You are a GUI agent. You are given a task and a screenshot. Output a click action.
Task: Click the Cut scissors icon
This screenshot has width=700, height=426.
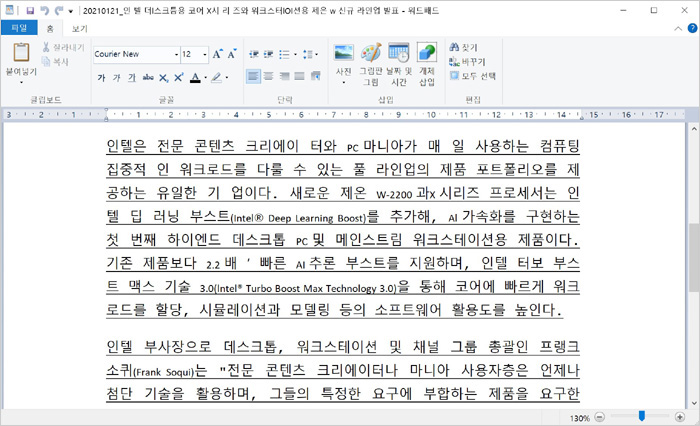click(46, 47)
